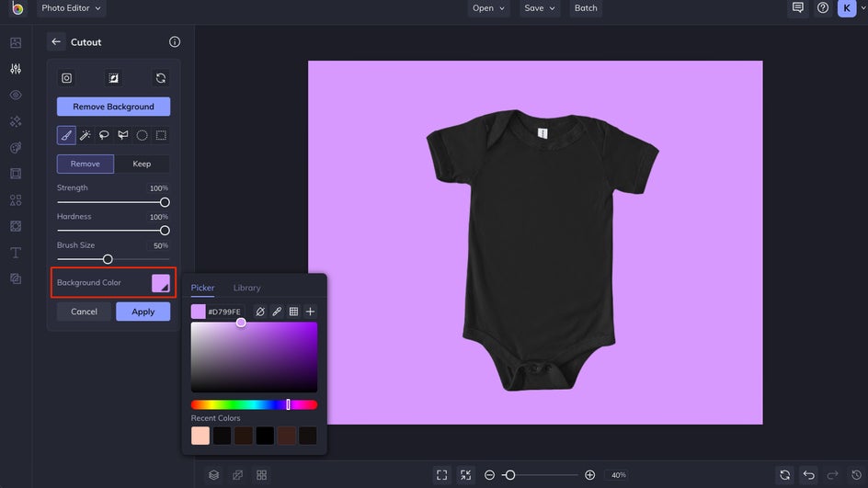Select the paint brush selection tool
Screen dimensions: 868x488
[x=66, y=135]
